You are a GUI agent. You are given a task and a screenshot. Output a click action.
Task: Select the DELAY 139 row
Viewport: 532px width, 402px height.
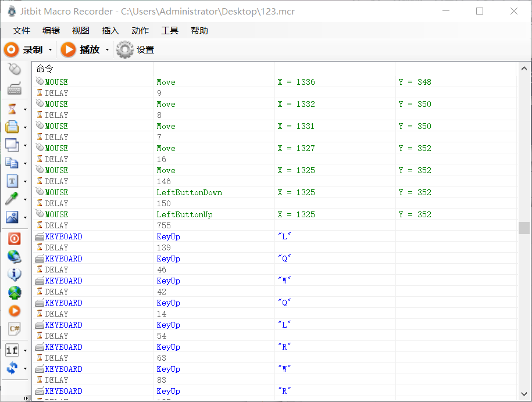click(x=274, y=247)
